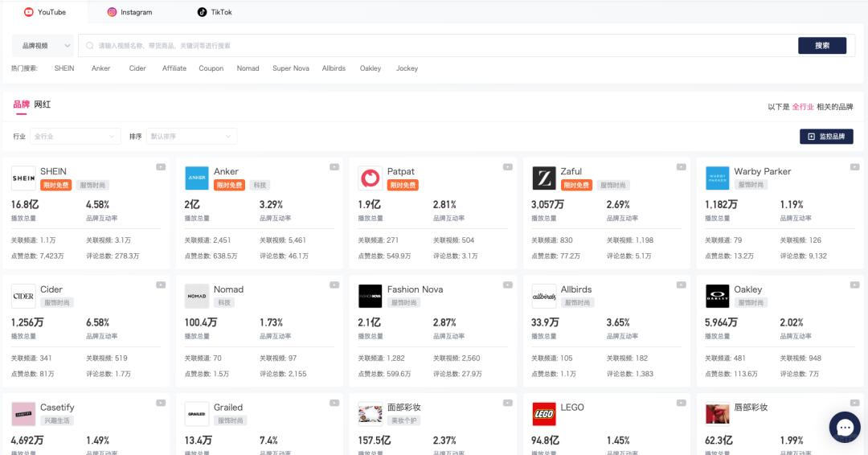Click the video icon on Fashion Nova card

[x=508, y=285]
